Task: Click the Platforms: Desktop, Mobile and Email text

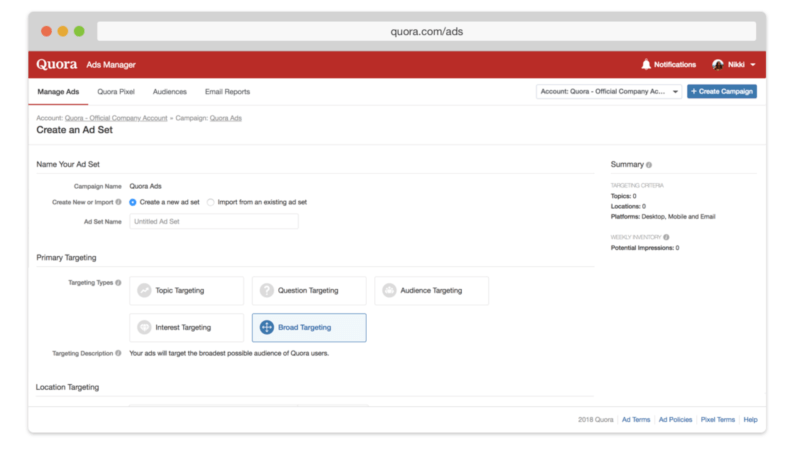Action: click(663, 217)
